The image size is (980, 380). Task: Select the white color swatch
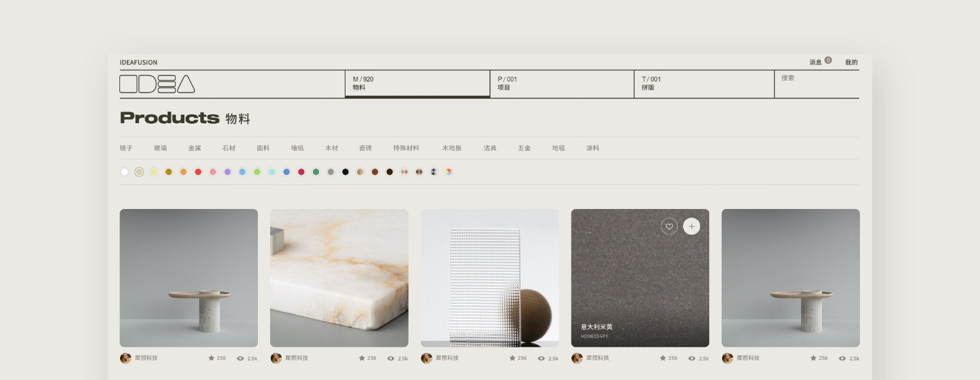point(124,172)
